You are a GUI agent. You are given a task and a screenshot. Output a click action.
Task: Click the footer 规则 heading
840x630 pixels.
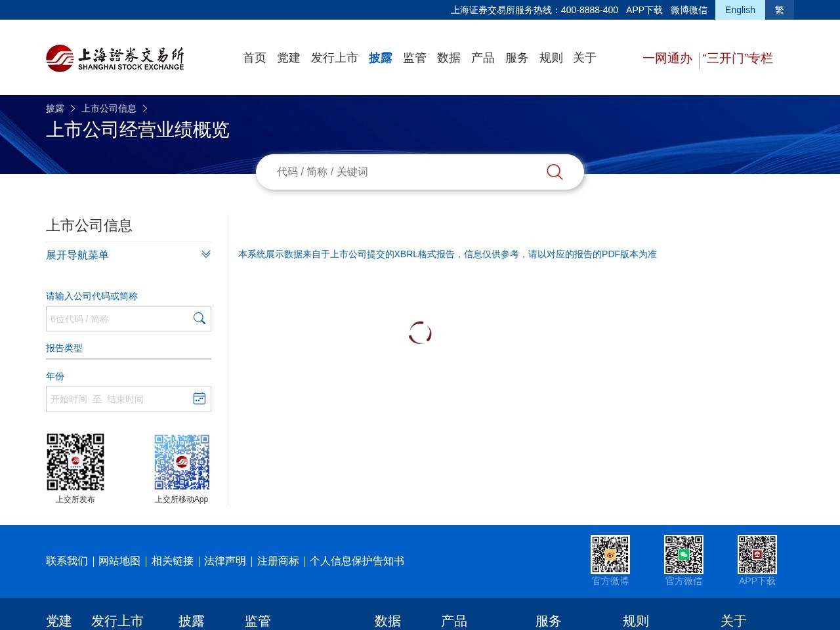pos(636,621)
